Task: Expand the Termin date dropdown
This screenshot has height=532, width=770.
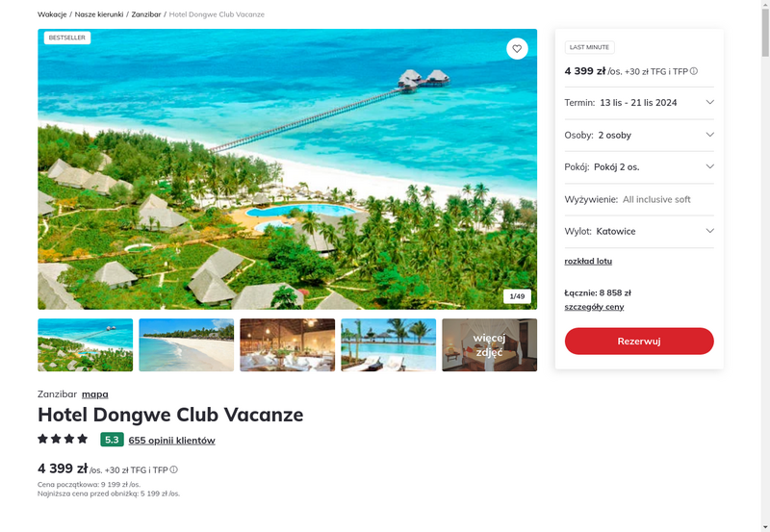Action: pos(639,103)
